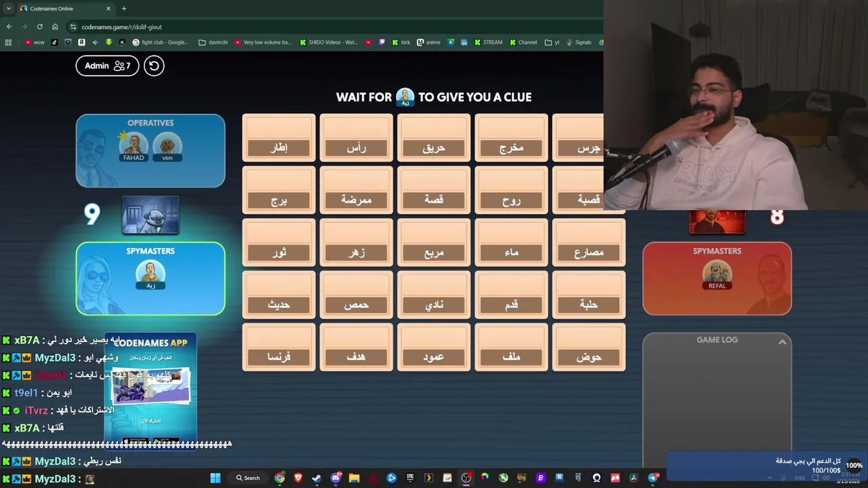The image size is (868, 488).
Task: Pick the word card ثور
Action: pos(279,243)
